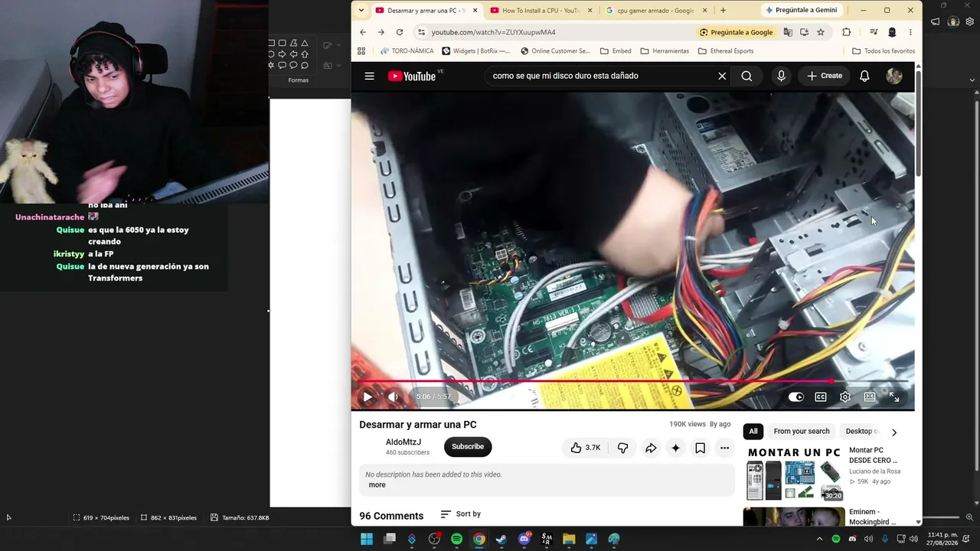
Task: Open Spotify from the taskbar
Action: point(457,539)
